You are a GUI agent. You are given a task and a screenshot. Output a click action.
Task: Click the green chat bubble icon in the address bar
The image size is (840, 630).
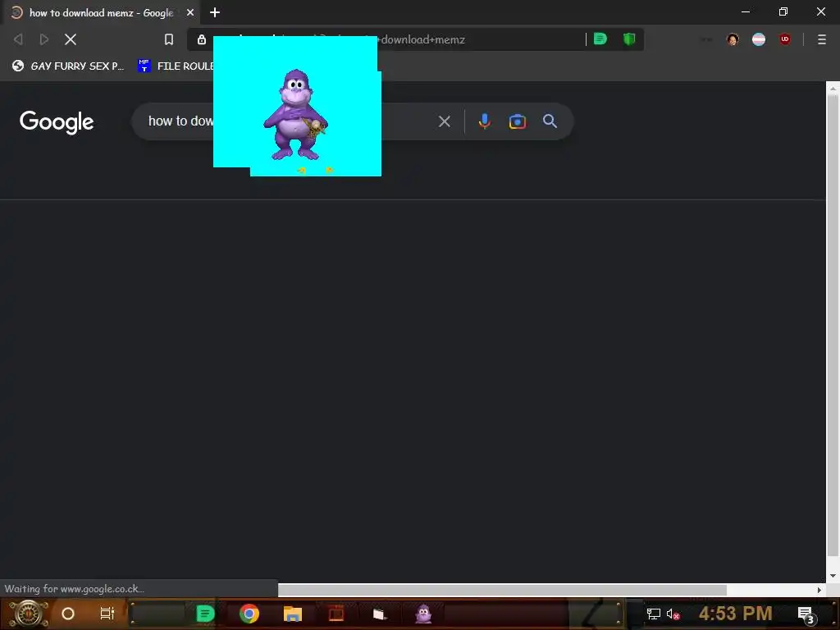600,39
